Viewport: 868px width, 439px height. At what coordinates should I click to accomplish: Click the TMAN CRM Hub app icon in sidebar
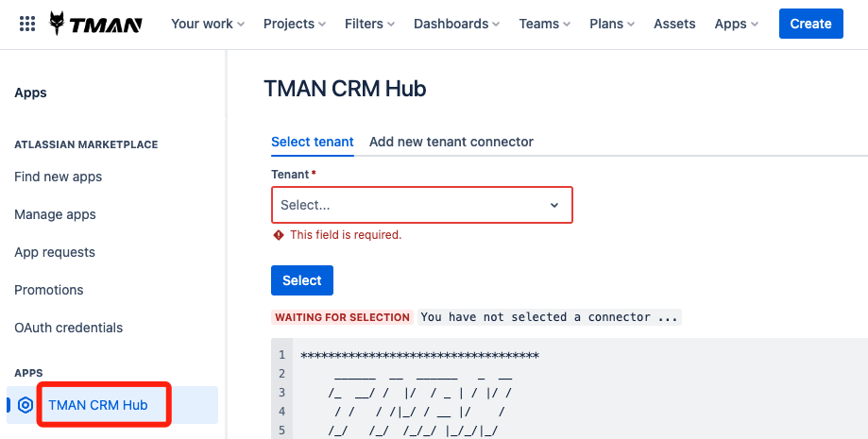pos(26,405)
